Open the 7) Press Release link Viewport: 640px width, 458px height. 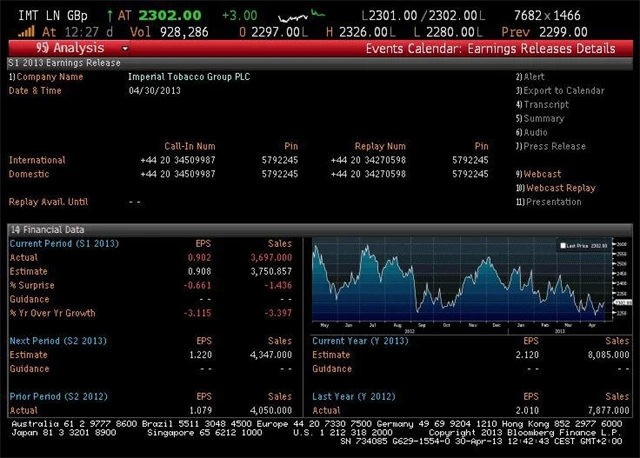551,146
